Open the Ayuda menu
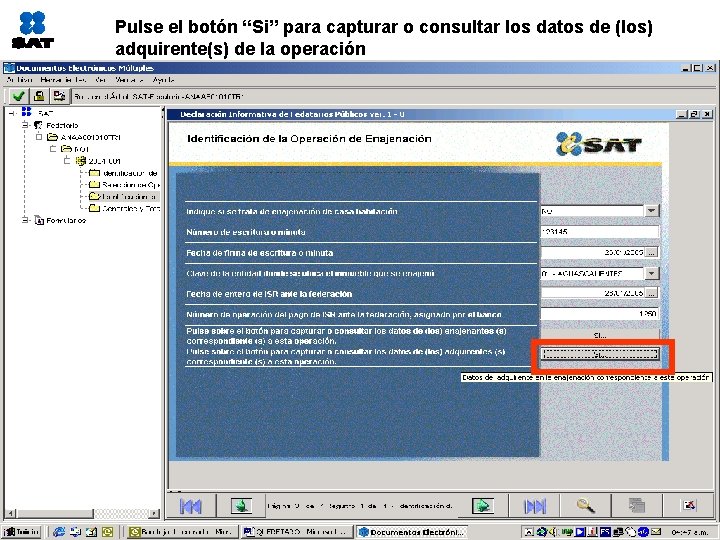Screen dimensions: 720x540 click(x=163, y=80)
